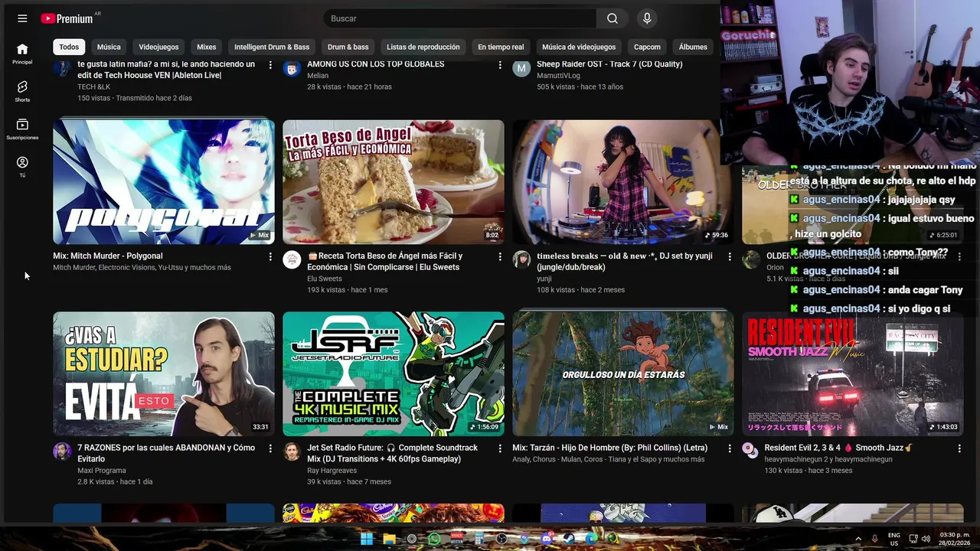Screen dimensions: 980x551
Task: Click yunji channel avatar
Action: pyautogui.click(x=521, y=259)
